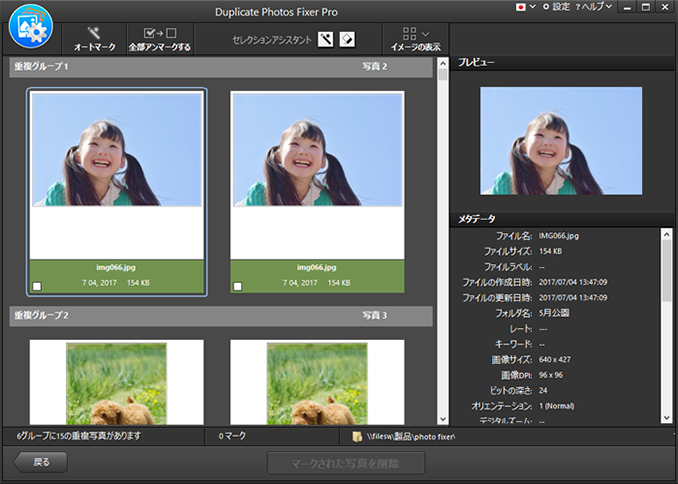Click the 写真 3 count in group 2 header

374,315
